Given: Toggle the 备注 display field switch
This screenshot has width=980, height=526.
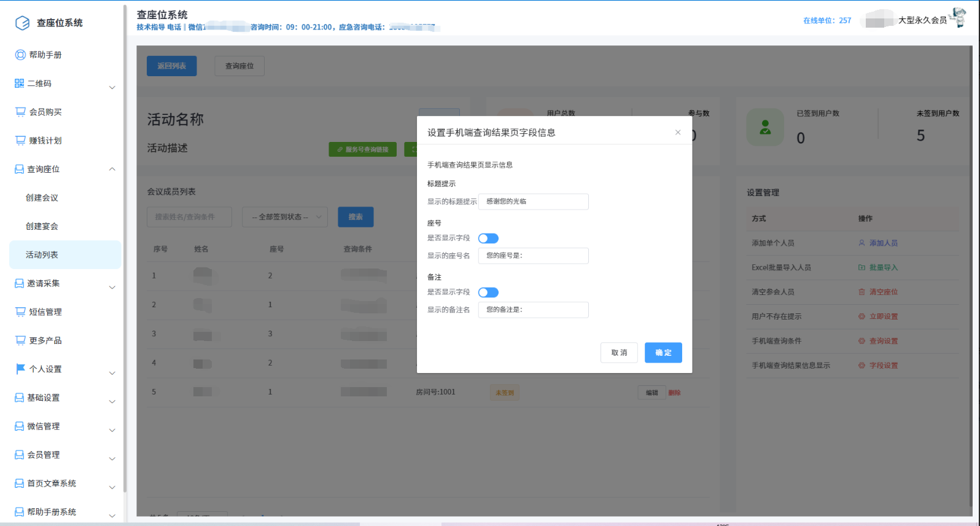Looking at the screenshot, I should tap(488, 292).
